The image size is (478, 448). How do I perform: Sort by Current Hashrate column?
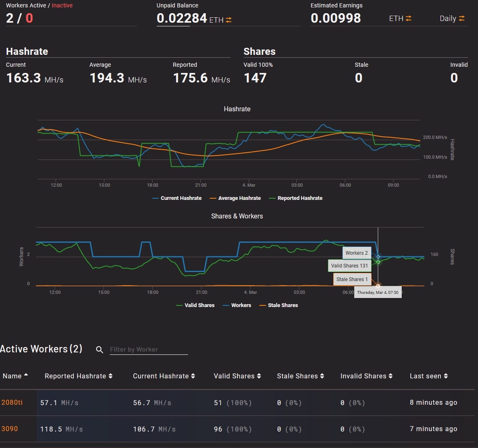pos(164,376)
